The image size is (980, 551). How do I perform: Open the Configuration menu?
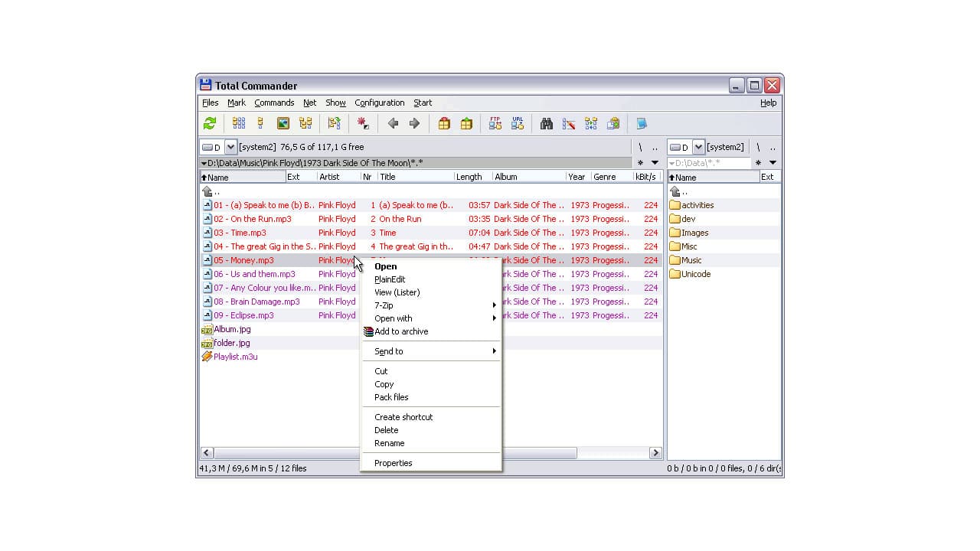[379, 103]
